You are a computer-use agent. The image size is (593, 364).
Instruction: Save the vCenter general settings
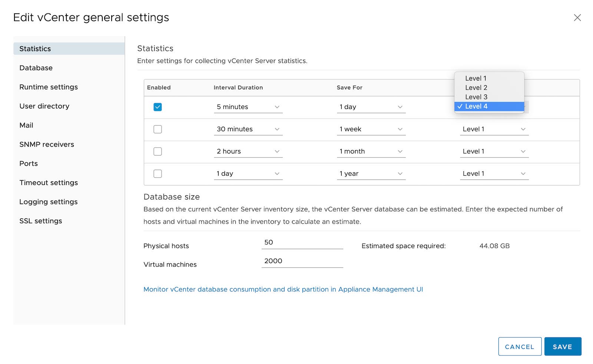pos(563,346)
